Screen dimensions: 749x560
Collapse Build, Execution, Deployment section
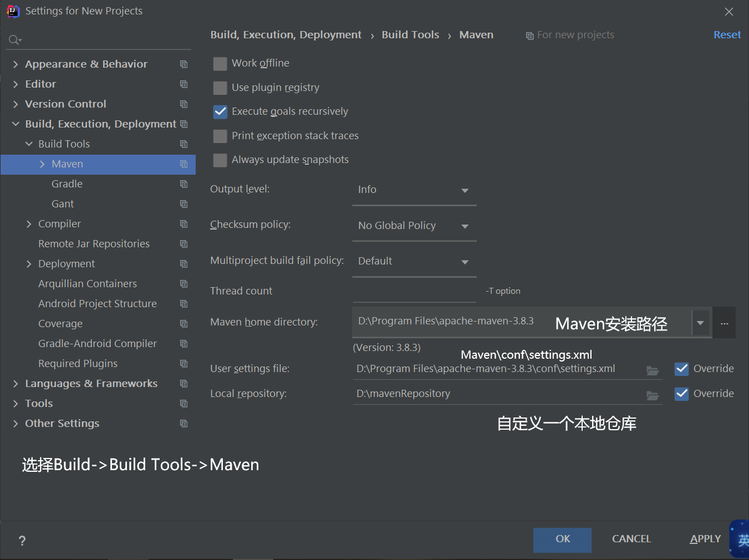point(16,124)
